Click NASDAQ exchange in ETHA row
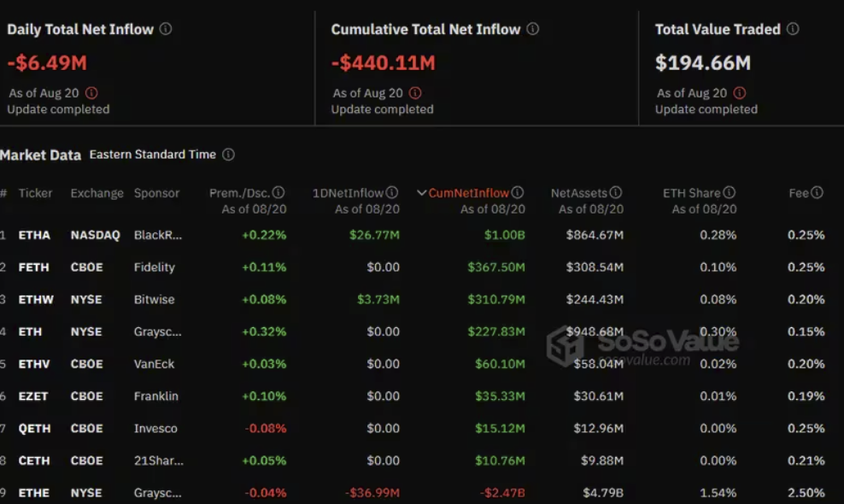 (x=96, y=235)
